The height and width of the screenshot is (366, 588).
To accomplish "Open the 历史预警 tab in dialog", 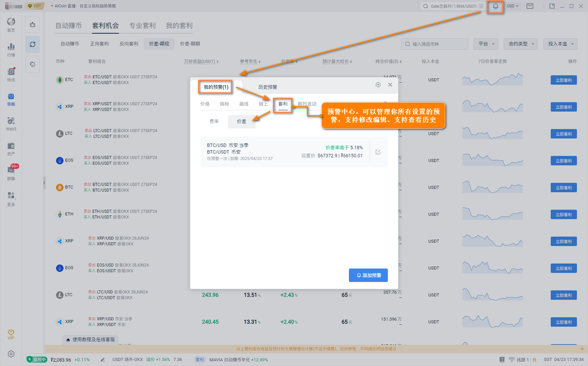I will [x=268, y=87].
